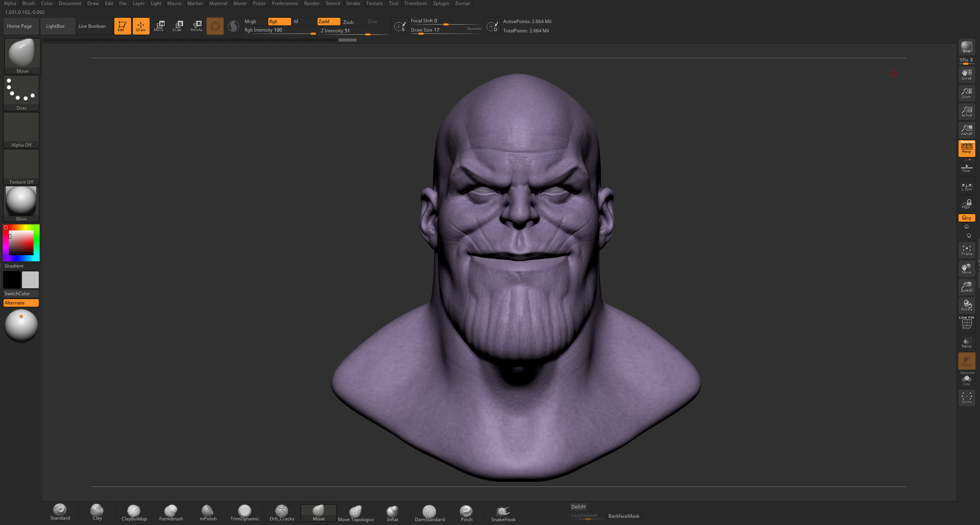This screenshot has height=525, width=980.
Task: Adjust the Draw Size slider
Action: pos(446,30)
